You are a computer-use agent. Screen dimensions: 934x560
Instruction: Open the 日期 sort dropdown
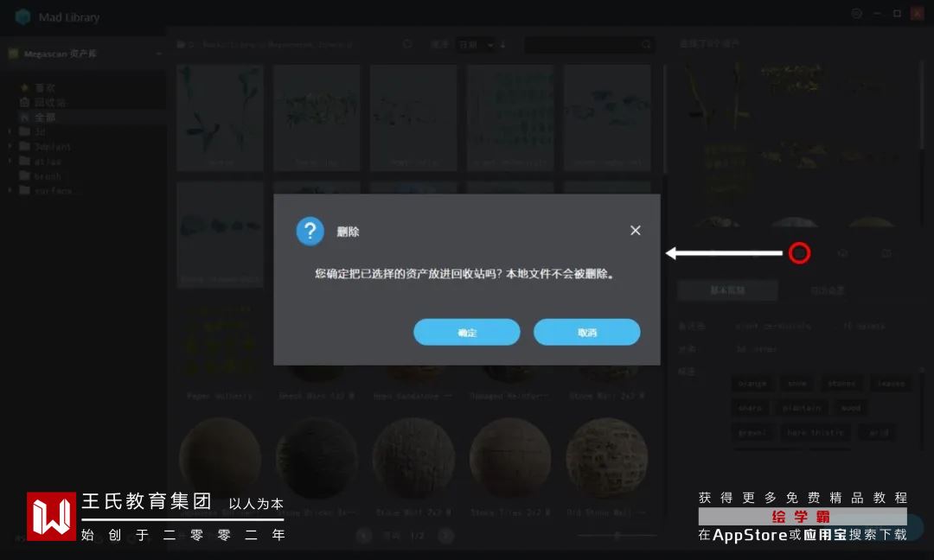(476, 45)
